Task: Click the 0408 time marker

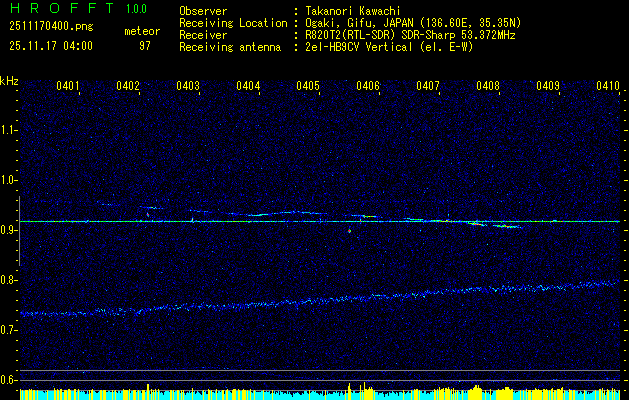Action: coord(488,87)
